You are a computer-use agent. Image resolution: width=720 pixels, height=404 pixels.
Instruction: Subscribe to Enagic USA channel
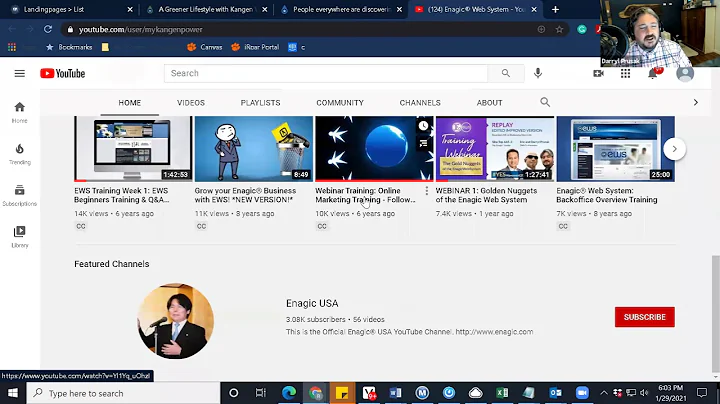pyautogui.click(x=645, y=317)
